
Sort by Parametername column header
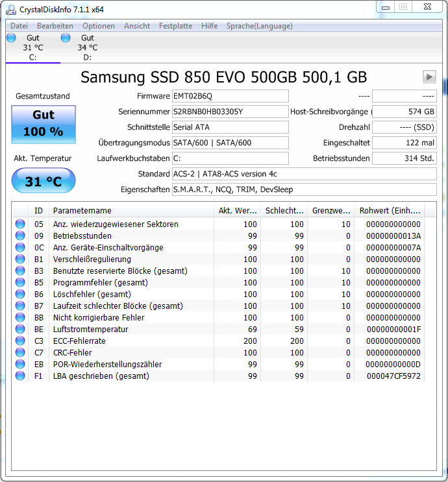(x=131, y=211)
